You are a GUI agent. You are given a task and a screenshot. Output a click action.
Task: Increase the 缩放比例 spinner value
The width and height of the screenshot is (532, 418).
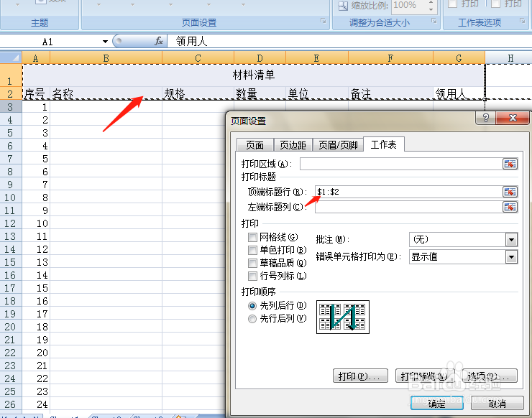click(x=431, y=2)
